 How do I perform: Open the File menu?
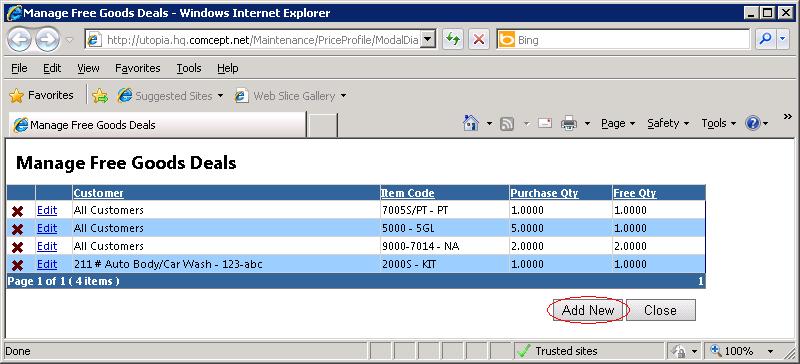coord(19,68)
